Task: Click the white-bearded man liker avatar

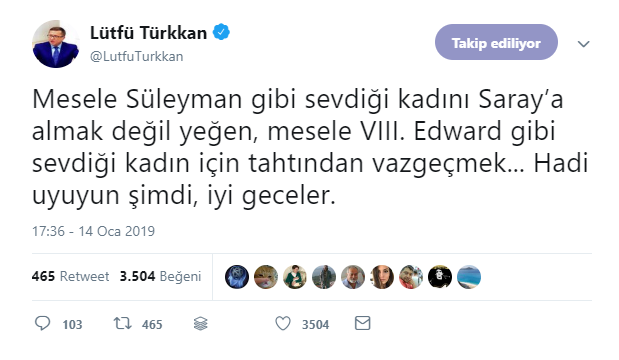Action: coord(353,277)
